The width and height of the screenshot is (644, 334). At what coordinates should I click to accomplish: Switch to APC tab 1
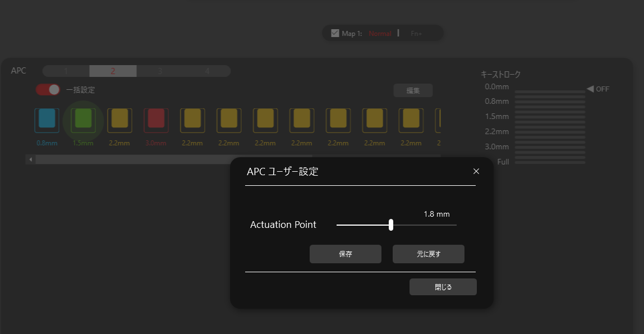click(66, 71)
